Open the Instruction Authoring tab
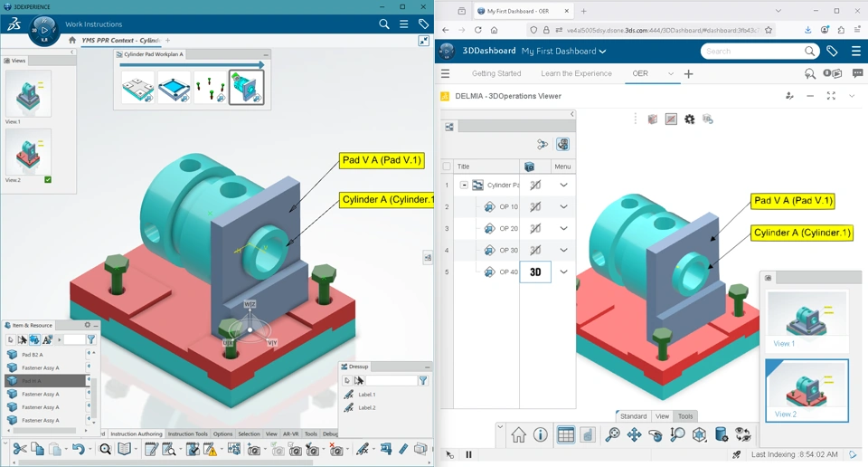The image size is (868, 467). (137, 434)
